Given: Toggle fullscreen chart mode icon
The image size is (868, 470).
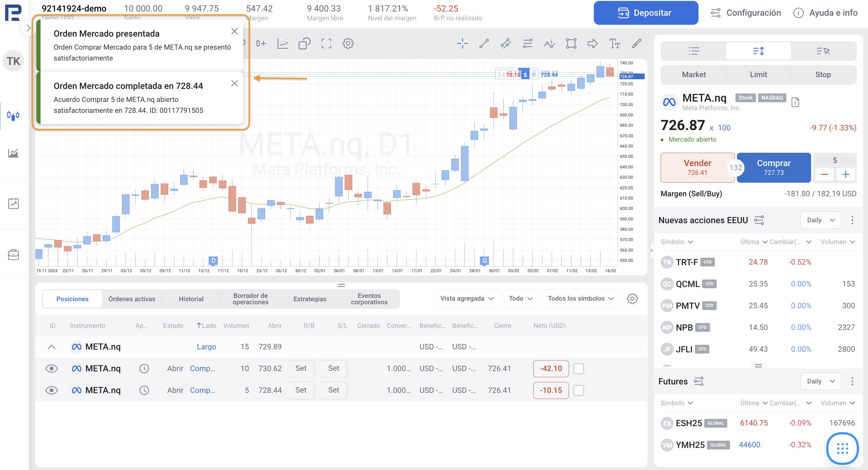Looking at the screenshot, I should (326, 44).
